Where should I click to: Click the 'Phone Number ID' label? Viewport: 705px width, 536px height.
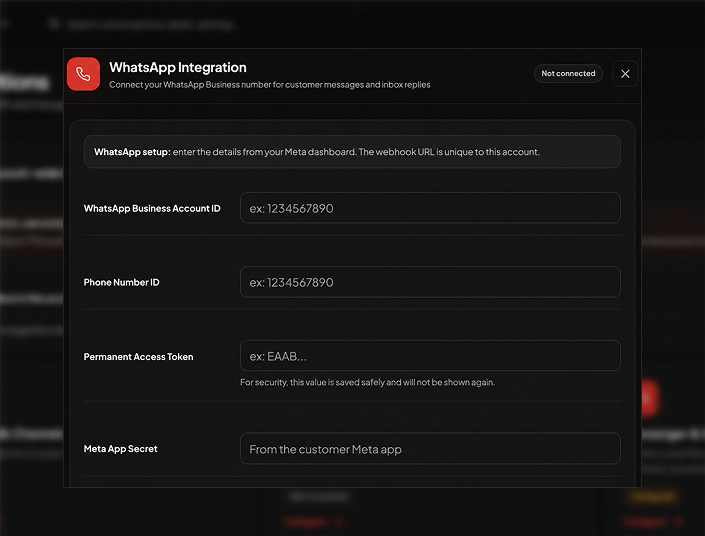121,282
